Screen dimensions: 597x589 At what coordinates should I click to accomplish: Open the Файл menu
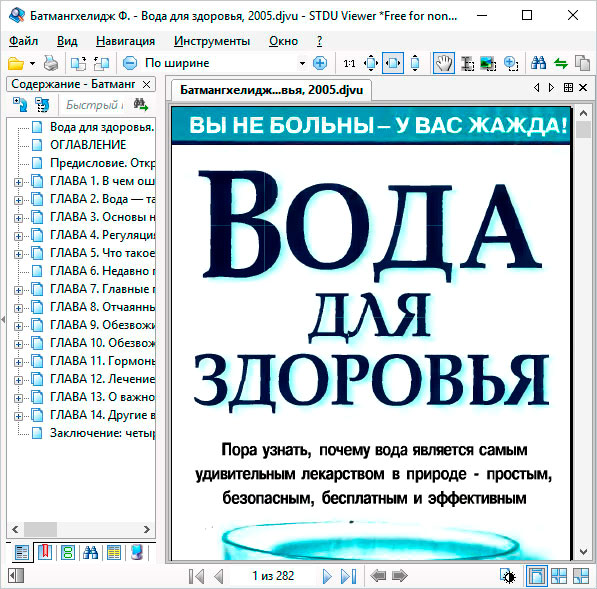coord(24,41)
